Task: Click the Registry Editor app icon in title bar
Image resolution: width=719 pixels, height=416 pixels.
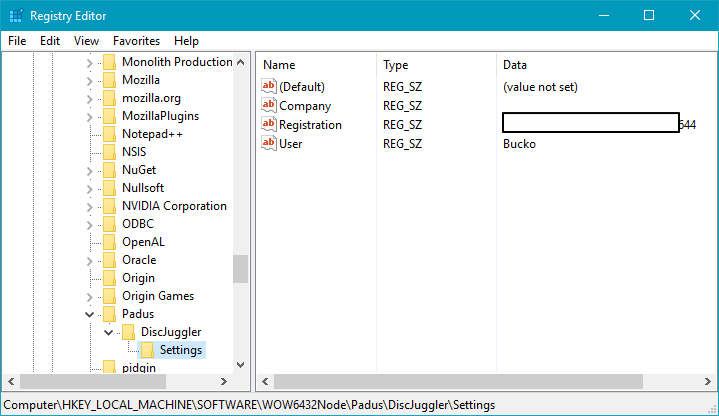Action: pyautogui.click(x=16, y=16)
